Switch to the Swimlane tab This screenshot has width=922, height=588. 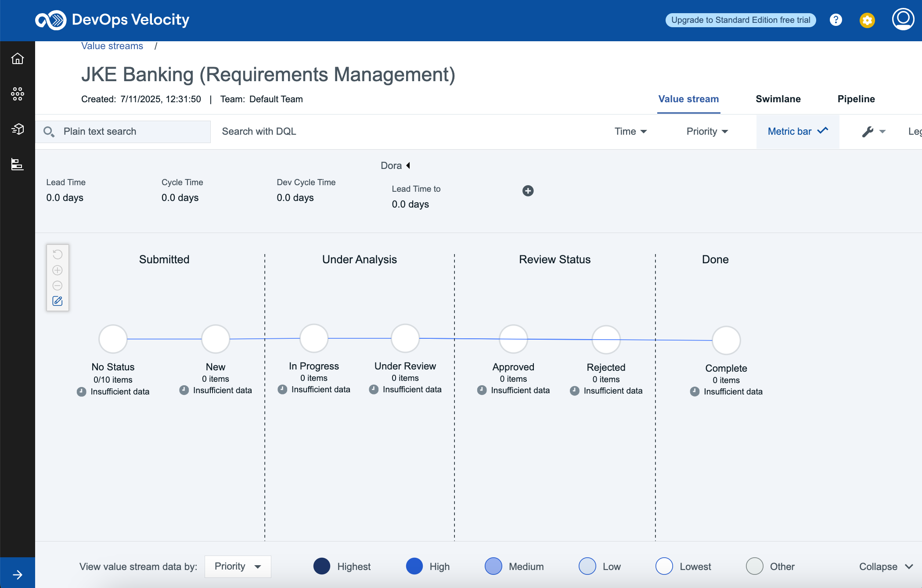[x=778, y=99]
